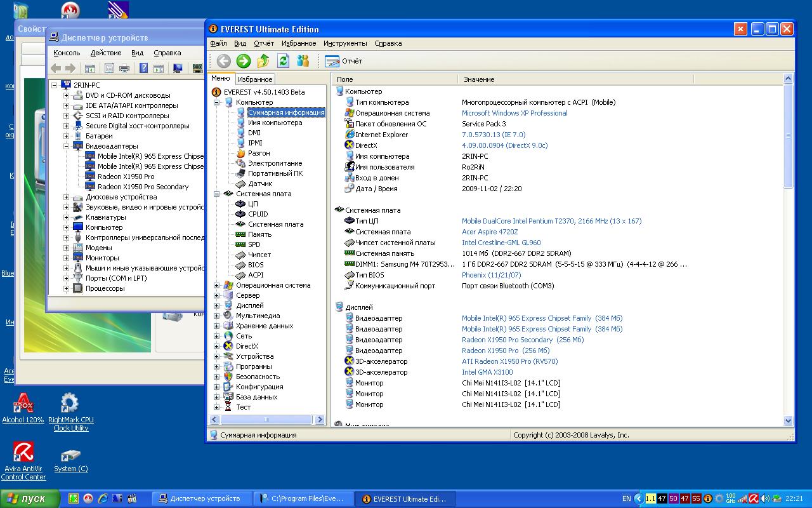812x508 pixels.
Task: Click the Поле column header
Action: pos(395,79)
